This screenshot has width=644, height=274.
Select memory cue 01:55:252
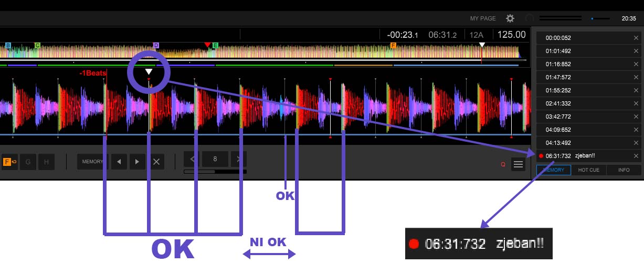588,90
